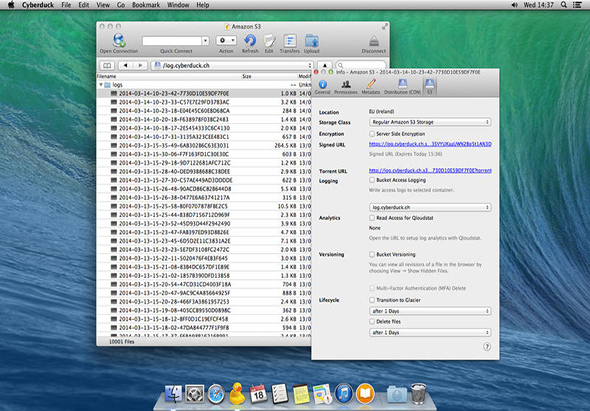Open the Transfers window icon
Image resolution: width=590 pixels, height=411 pixels.
click(290, 41)
